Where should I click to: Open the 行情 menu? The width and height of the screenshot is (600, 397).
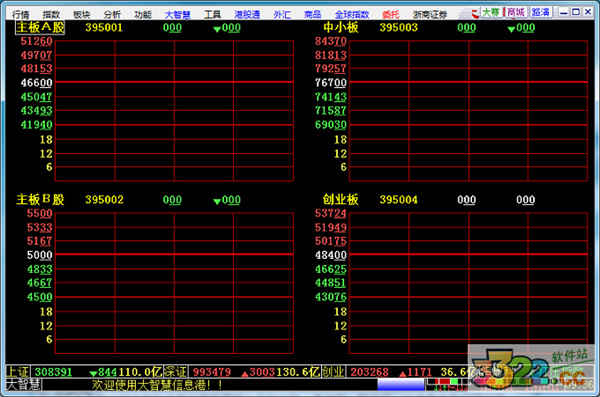click(21, 15)
